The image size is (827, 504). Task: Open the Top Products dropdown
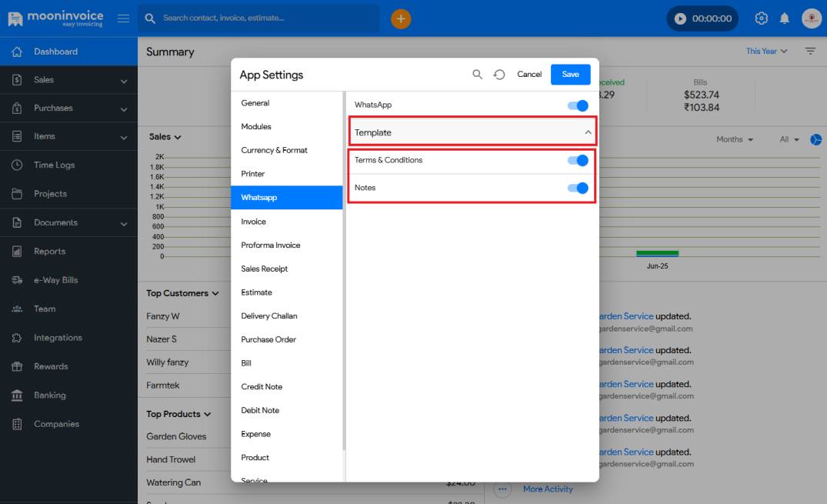178,414
